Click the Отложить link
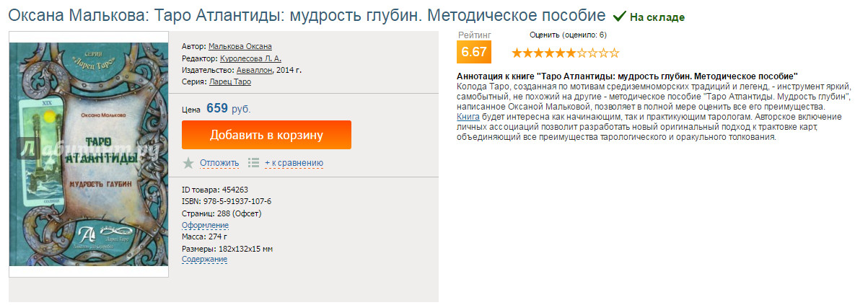 point(219,163)
